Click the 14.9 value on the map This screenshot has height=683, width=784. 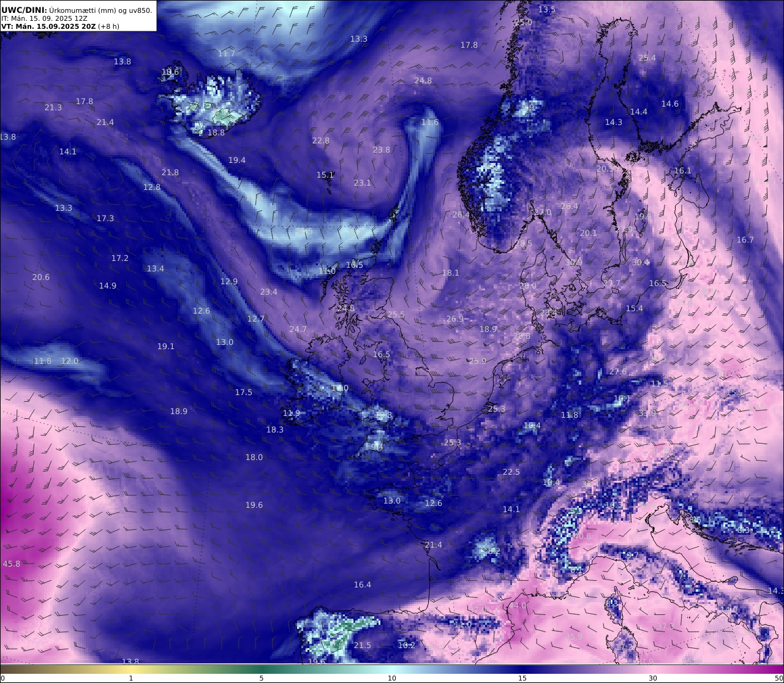click(x=108, y=286)
